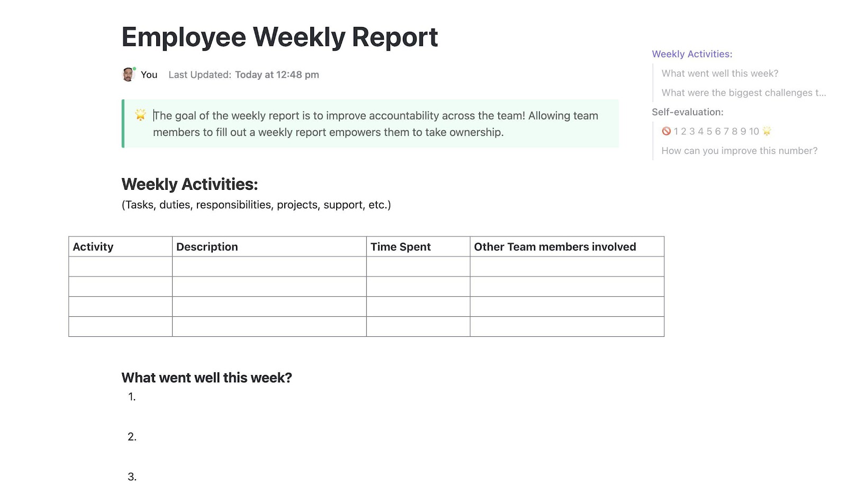This screenshot has width=847, height=504.
Task: Open 'How can you improve this number?' outline link
Action: click(740, 151)
